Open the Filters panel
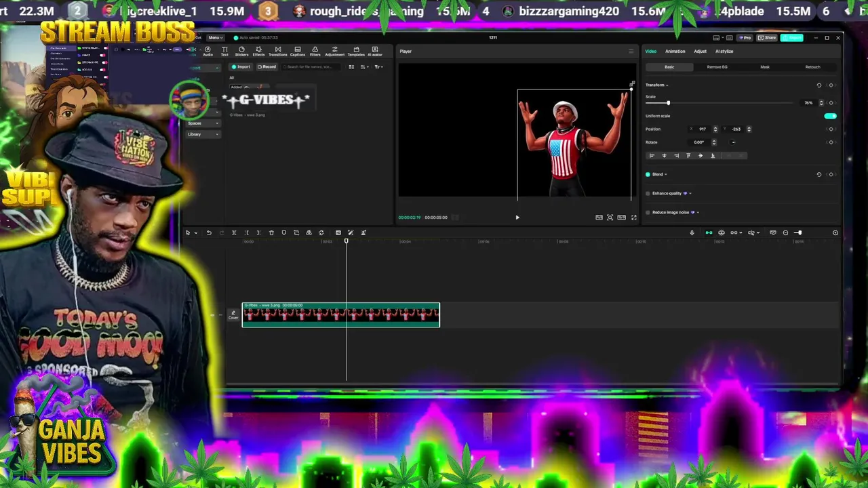The width and height of the screenshot is (868, 488). pos(315,51)
